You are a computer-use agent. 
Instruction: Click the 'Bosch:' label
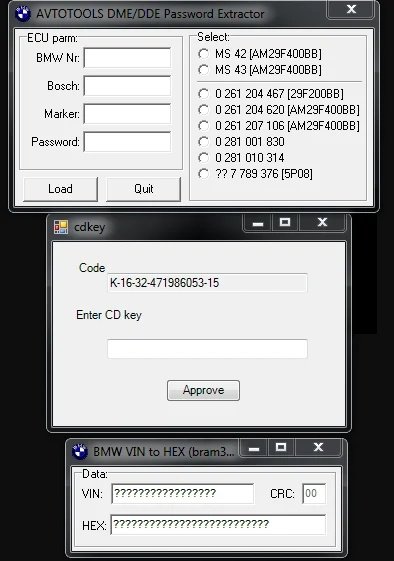click(x=63, y=86)
